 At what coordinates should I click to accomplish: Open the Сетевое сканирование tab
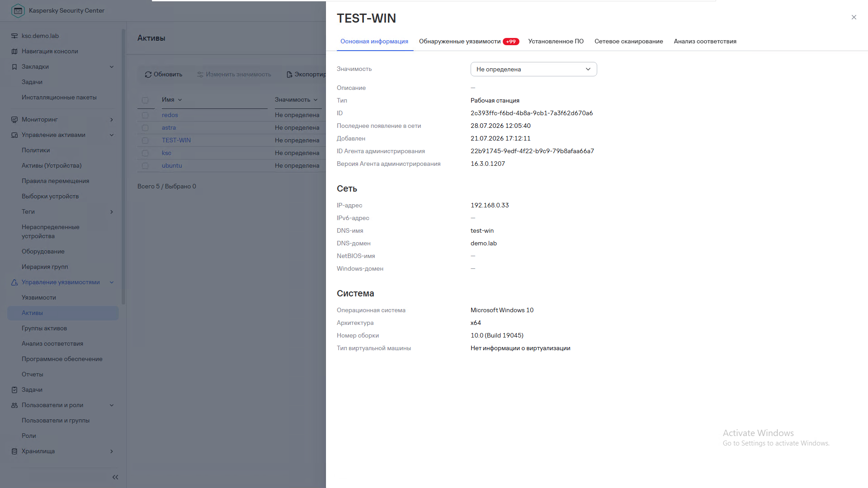click(628, 42)
